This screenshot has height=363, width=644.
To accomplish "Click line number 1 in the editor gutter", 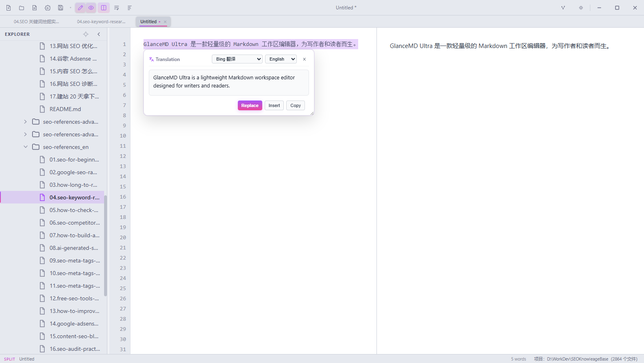I will (x=124, y=44).
